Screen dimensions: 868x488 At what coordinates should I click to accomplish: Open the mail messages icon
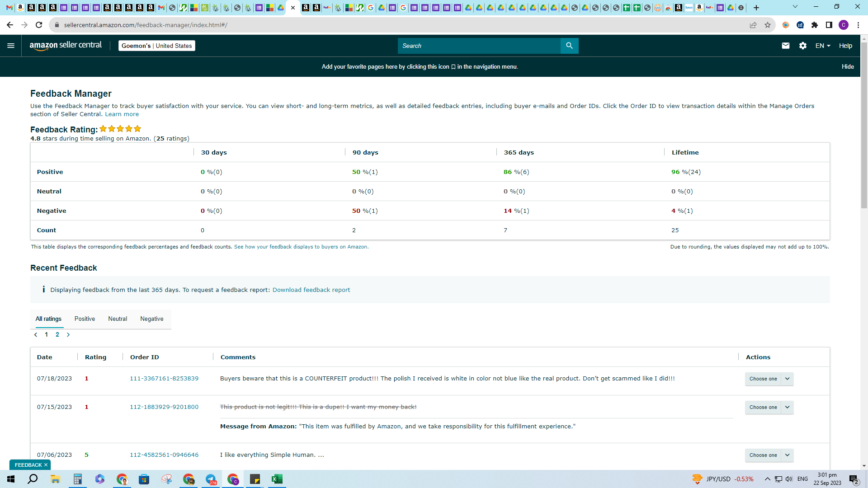(786, 46)
